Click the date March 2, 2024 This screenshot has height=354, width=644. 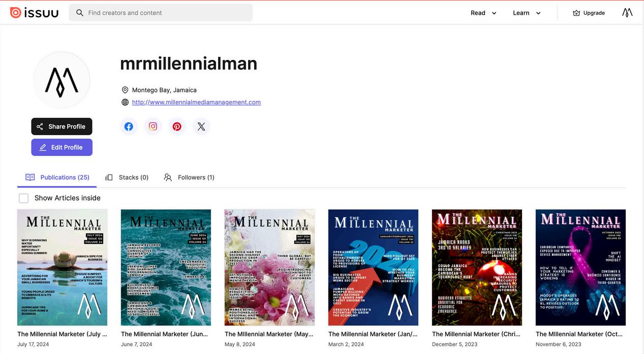(346, 344)
